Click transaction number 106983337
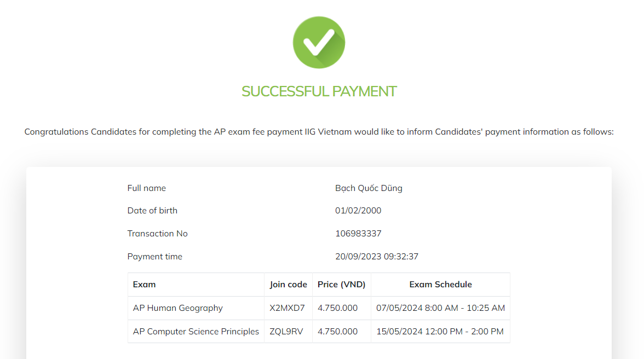Viewport: 644px width, 359px height. [x=358, y=234]
